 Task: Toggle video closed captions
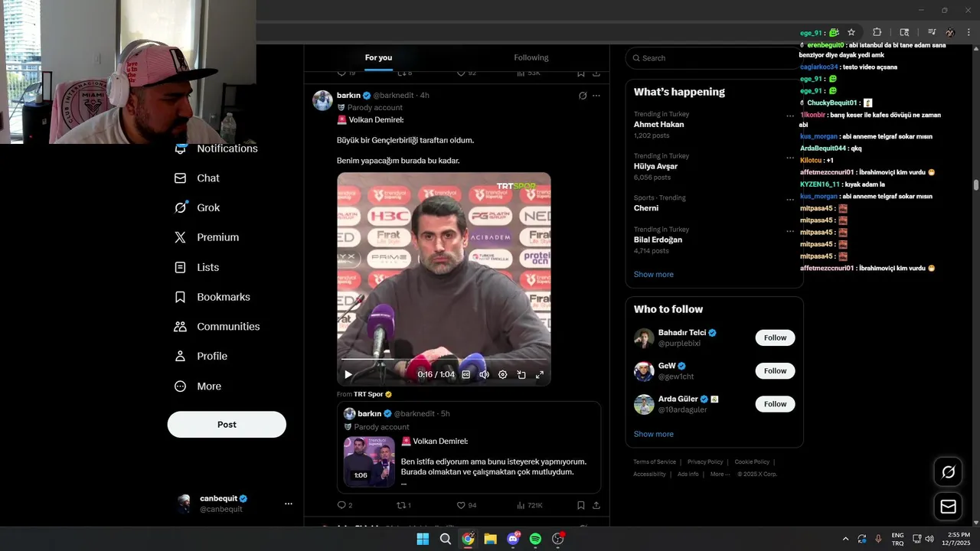click(465, 374)
